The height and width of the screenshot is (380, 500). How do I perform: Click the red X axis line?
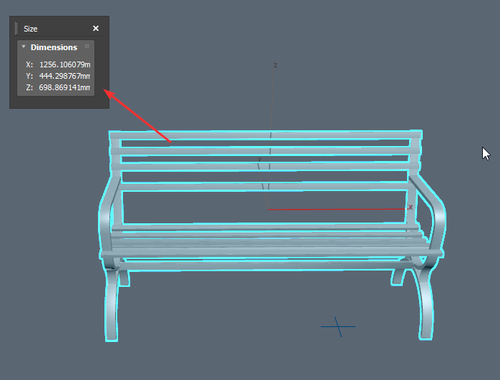pos(337,209)
